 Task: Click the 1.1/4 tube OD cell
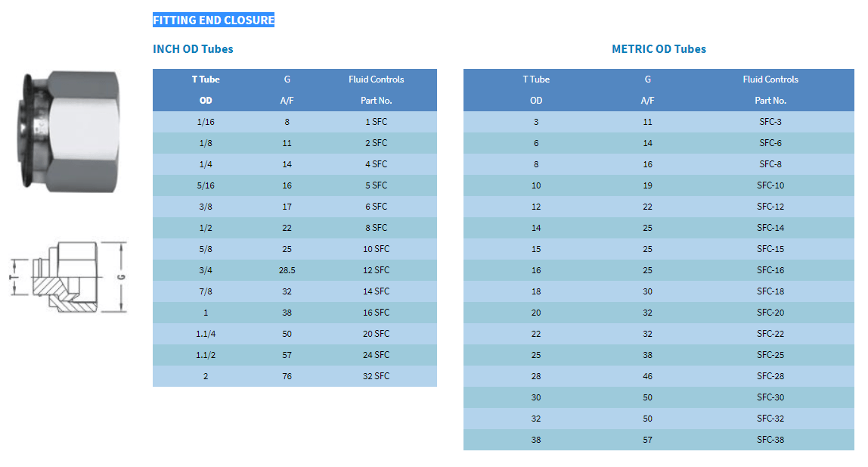[x=206, y=334]
